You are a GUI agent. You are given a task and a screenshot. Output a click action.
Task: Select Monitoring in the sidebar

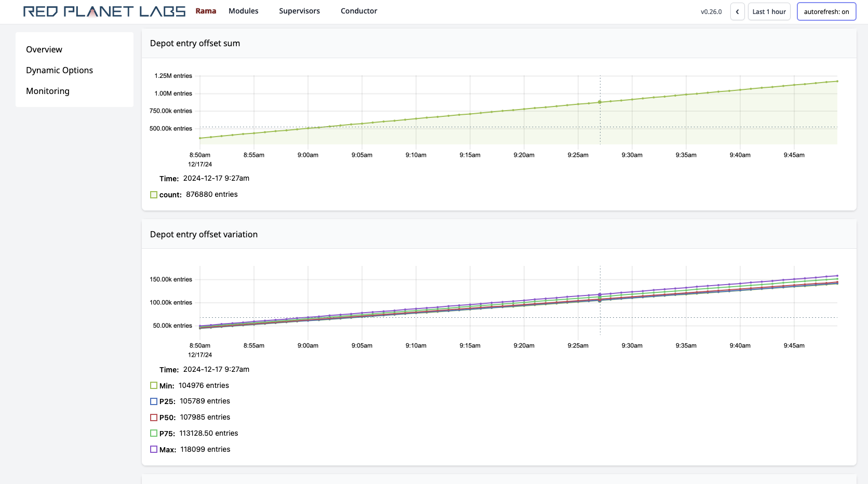click(x=48, y=91)
